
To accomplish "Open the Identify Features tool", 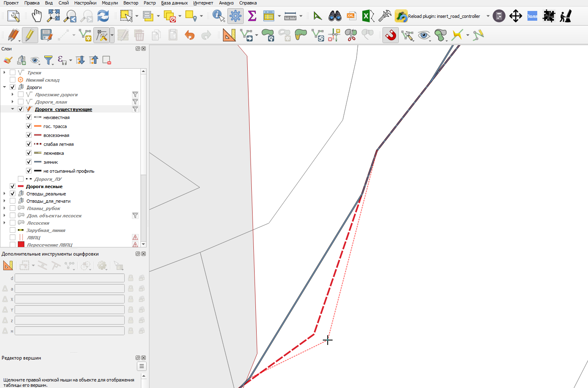I will click(x=218, y=16).
